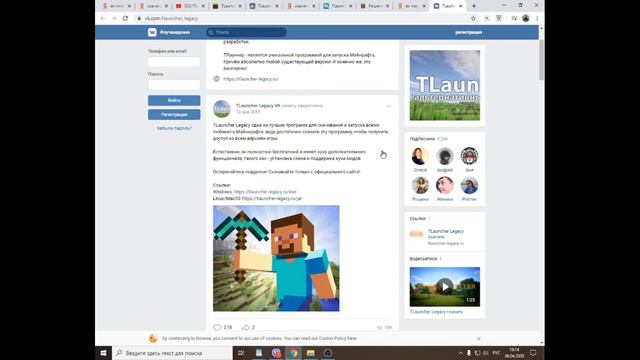Click the browser address bar
The height and width of the screenshot is (360, 640).
302,18
